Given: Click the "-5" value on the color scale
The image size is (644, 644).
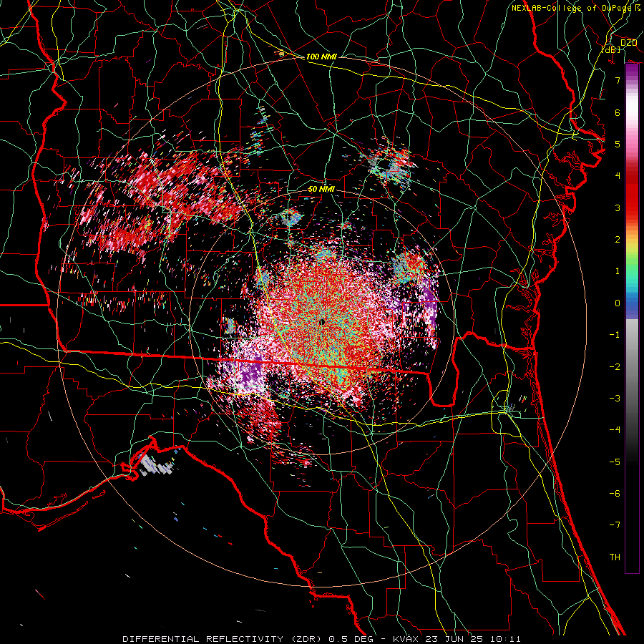Looking at the screenshot, I should click(x=615, y=462).
